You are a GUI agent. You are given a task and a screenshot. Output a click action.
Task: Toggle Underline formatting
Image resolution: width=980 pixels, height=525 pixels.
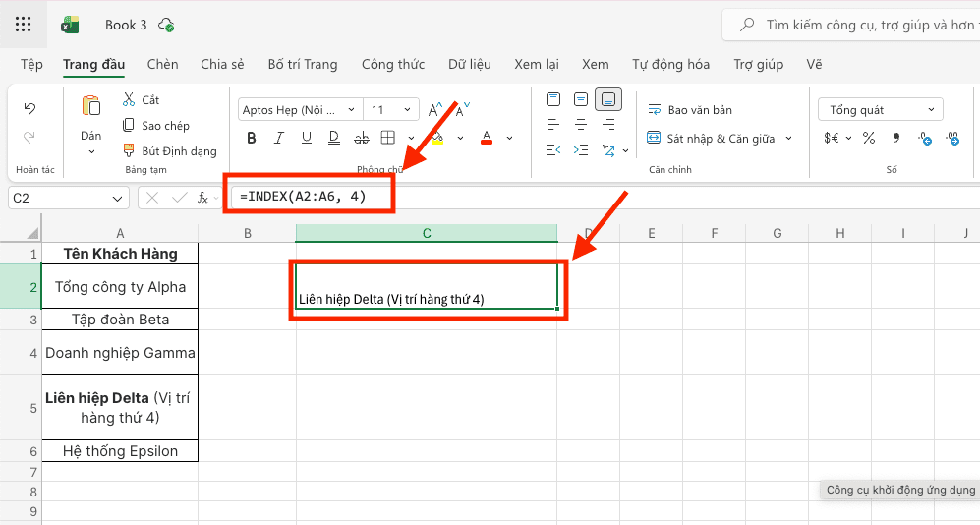[307, 138]
